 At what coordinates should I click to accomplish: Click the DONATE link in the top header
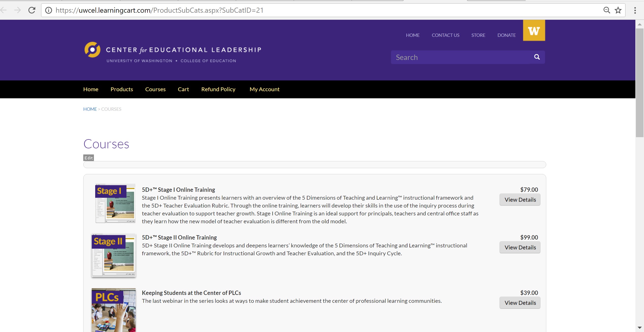pyautogui.click(x=506, y=35)
